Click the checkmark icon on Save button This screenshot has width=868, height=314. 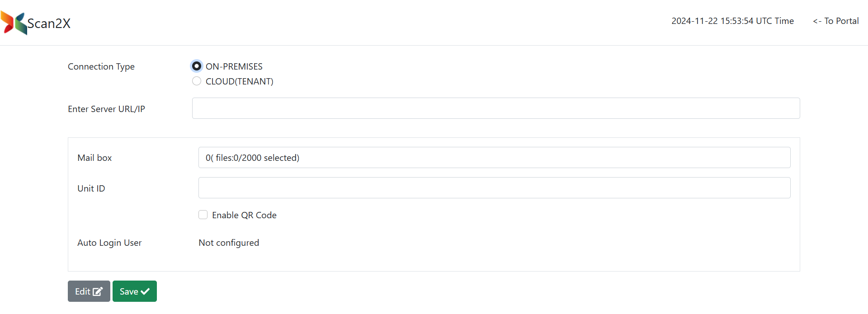coord(145,291)
